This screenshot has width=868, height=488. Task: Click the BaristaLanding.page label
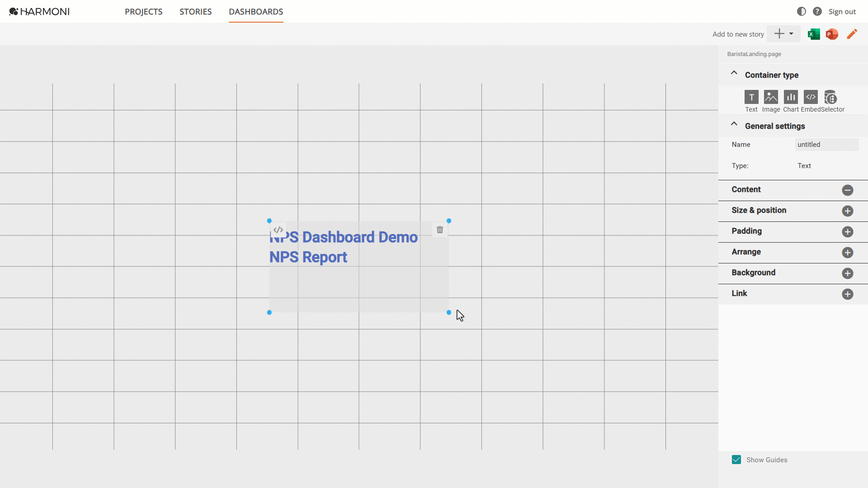pyautogui.click(x=754, y=54)
